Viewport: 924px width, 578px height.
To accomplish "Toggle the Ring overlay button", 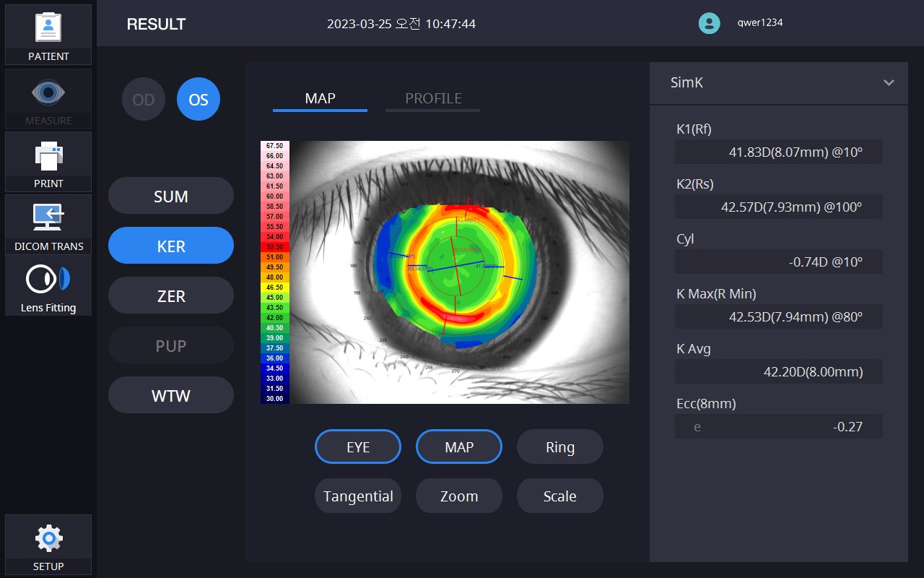I will tap(560, 447).
